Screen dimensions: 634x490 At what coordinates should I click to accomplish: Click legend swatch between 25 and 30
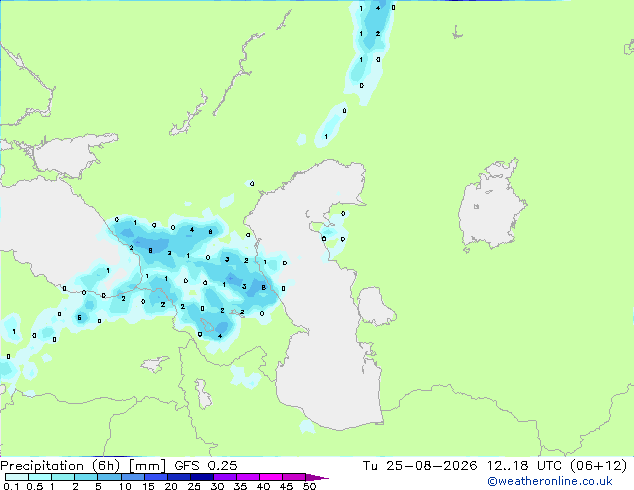click(202, 477)
